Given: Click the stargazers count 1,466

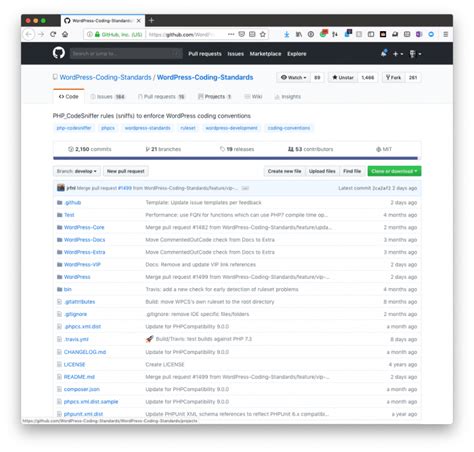Looking at the screenshot, I should 368,77.
